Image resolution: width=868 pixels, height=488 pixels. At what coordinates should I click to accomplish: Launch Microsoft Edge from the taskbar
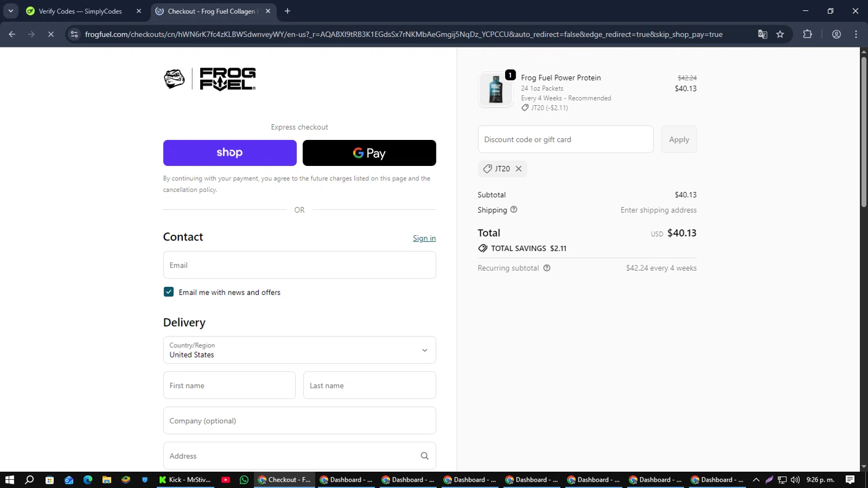[x=88, y=479]
